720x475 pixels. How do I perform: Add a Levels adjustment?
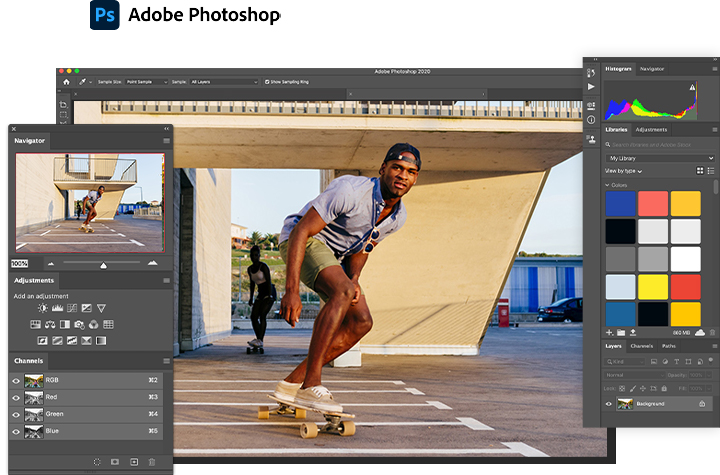(x=57, y=309)
